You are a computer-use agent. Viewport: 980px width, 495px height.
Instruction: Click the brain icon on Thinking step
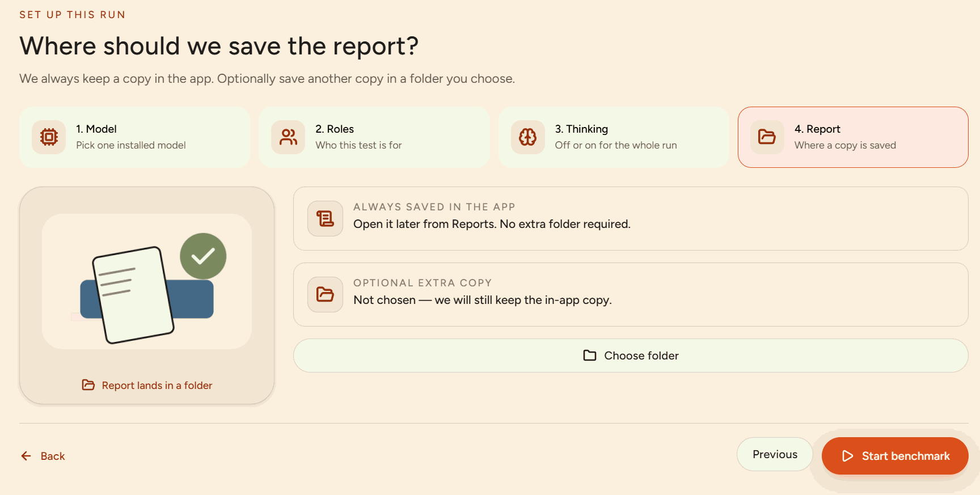pyautogui.click(x=527, y=137)
